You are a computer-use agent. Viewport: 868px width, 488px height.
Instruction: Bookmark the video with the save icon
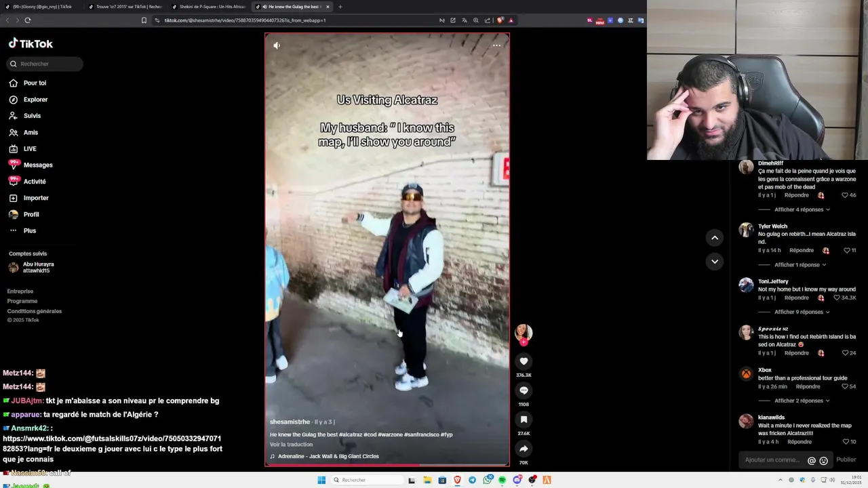(x=524, y=420)
